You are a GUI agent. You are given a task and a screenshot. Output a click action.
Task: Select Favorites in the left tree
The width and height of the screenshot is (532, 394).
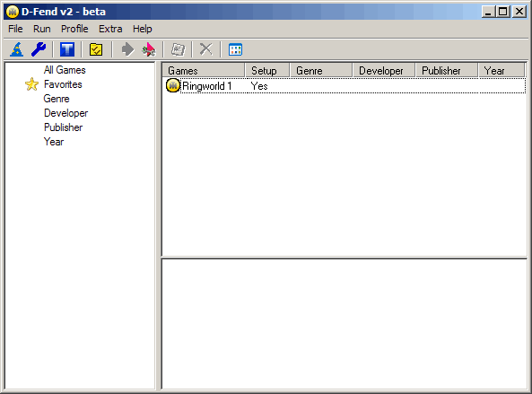[x=63, y=84]
